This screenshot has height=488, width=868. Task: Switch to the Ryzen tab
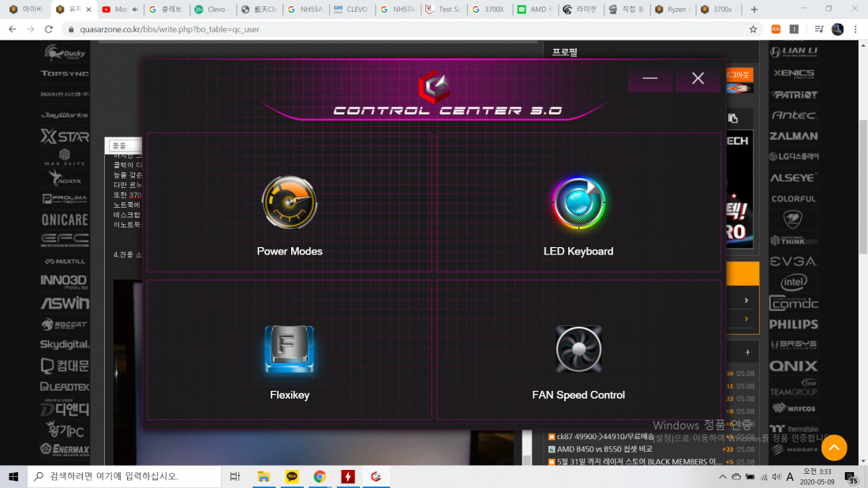[672, 9]
